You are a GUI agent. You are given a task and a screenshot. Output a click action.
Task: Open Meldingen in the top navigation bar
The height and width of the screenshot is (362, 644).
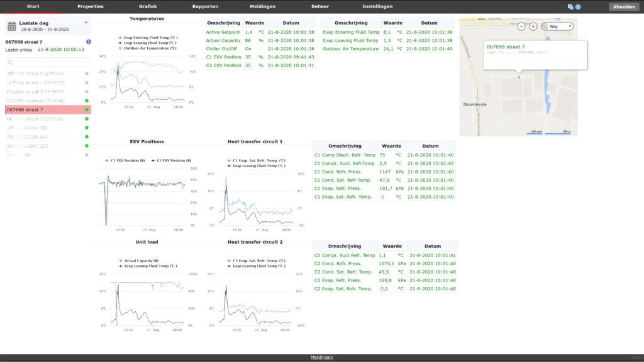263,6
